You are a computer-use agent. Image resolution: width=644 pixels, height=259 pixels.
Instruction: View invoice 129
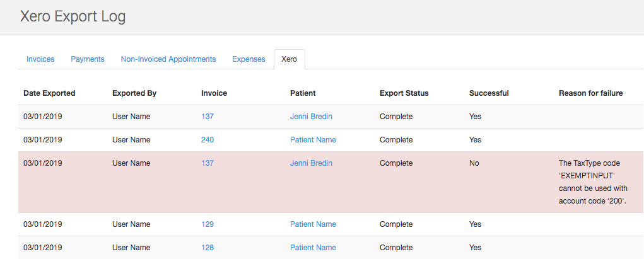click(208, 224)
